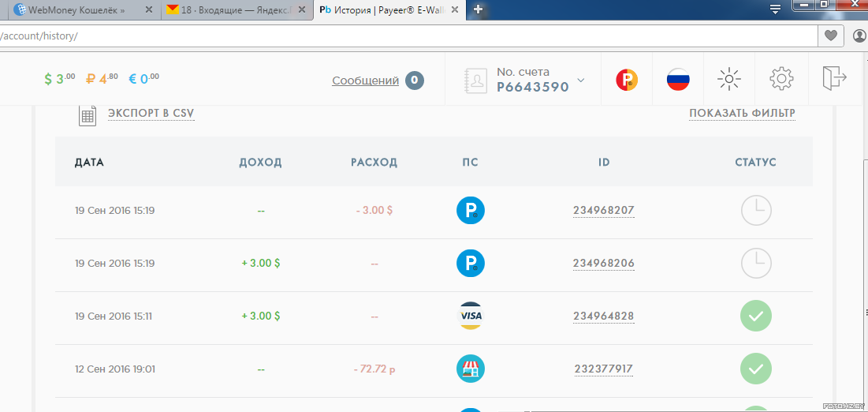Click account number P6643590
The height and width of the screenshot is (412, 868).
pyautogui.click(x=532, y=87)
